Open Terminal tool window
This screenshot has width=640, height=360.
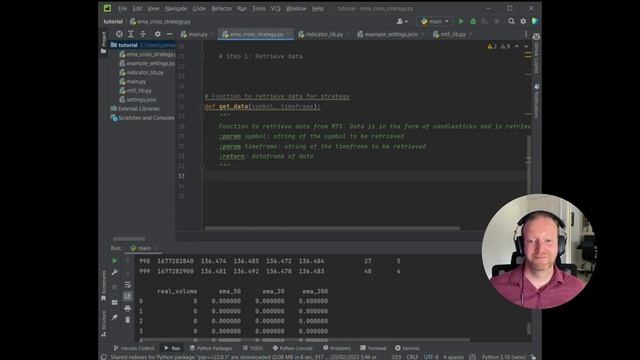pyautogui.click(x=373, y=348)
